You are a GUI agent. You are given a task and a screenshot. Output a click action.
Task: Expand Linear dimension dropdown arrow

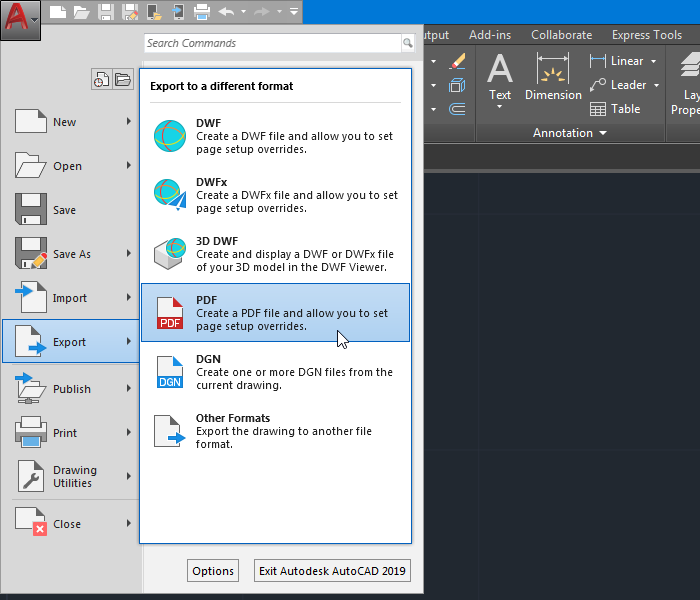[654, 61]
